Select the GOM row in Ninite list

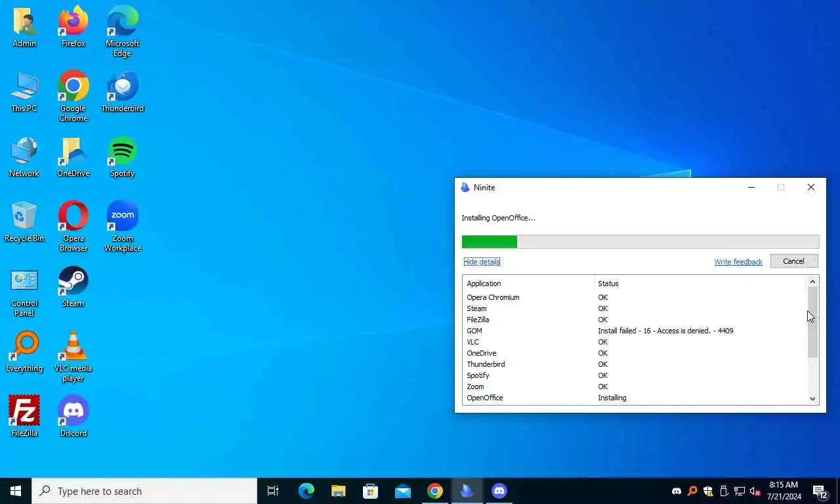(635, 331)
